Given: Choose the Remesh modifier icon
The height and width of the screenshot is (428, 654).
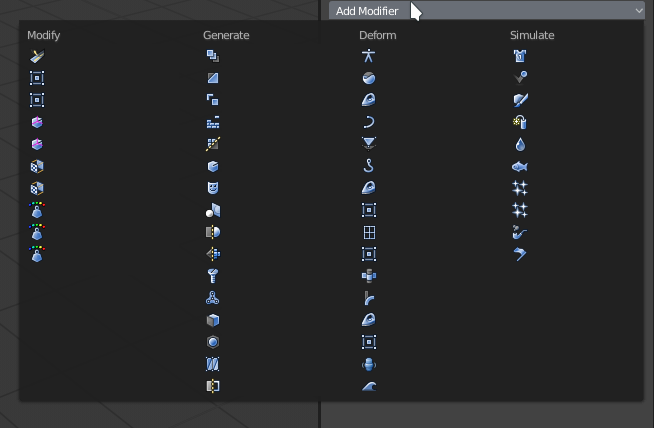Looking at the screenshot, I should pos(213,254).
